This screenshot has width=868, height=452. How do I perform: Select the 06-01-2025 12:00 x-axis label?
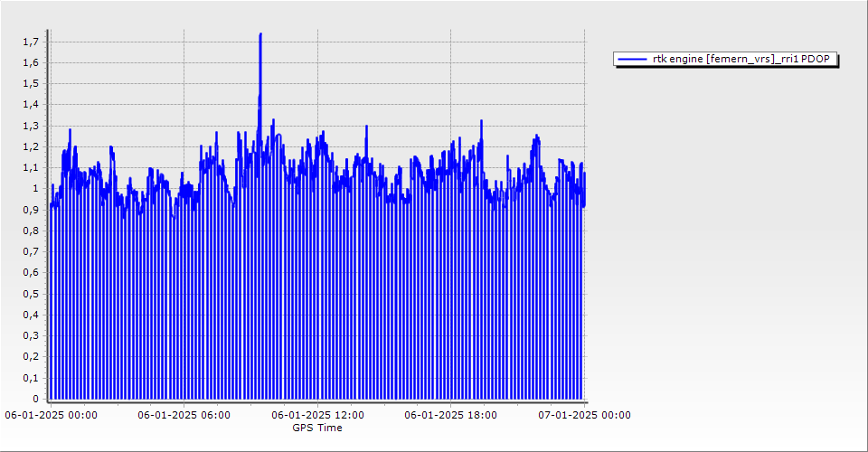point(317,416)
